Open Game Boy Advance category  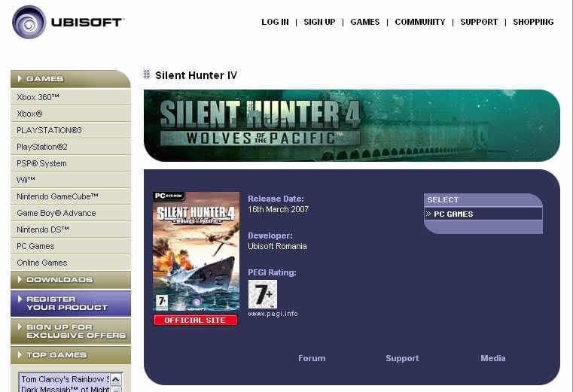71,213
